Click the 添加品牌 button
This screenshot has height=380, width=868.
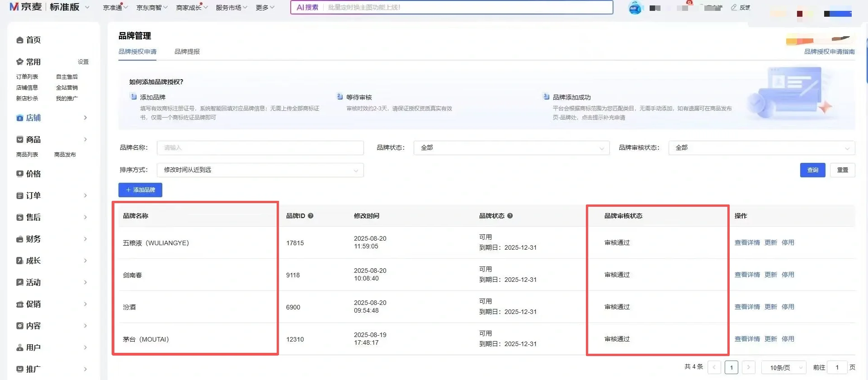[x=140, y=190]
